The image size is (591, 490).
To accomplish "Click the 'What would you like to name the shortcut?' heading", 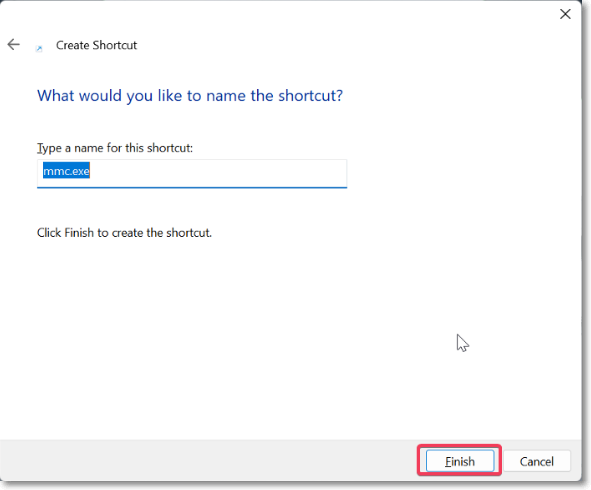I will click(x=190, y=96).
